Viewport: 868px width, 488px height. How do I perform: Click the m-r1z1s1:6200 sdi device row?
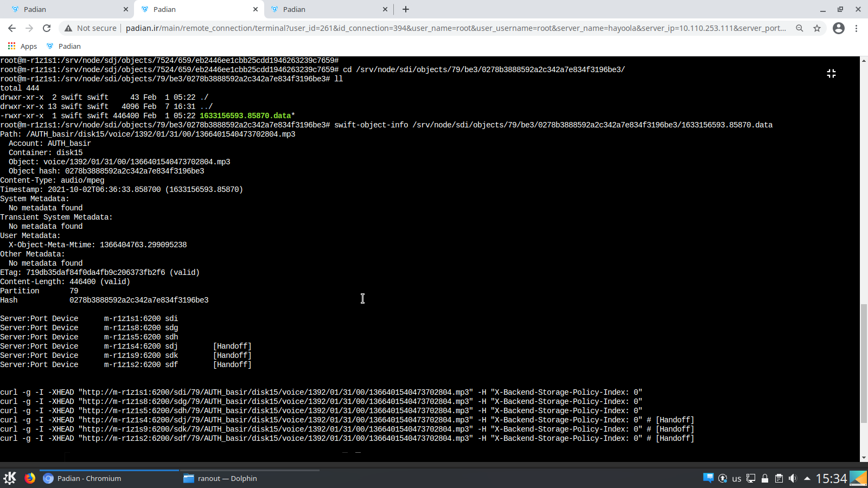pyautogui.click(x=89, y=318)
